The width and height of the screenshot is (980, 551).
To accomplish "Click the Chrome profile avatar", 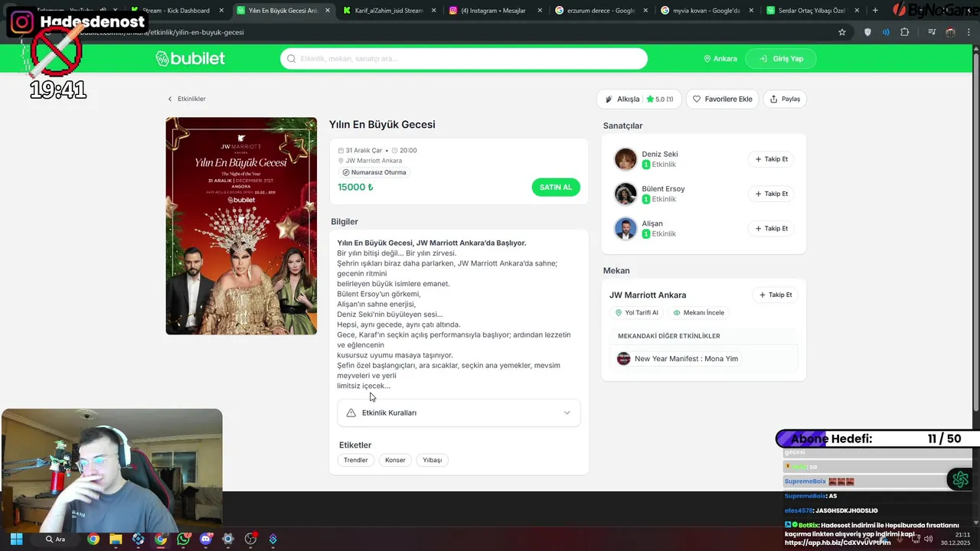I will coord(950,32).
